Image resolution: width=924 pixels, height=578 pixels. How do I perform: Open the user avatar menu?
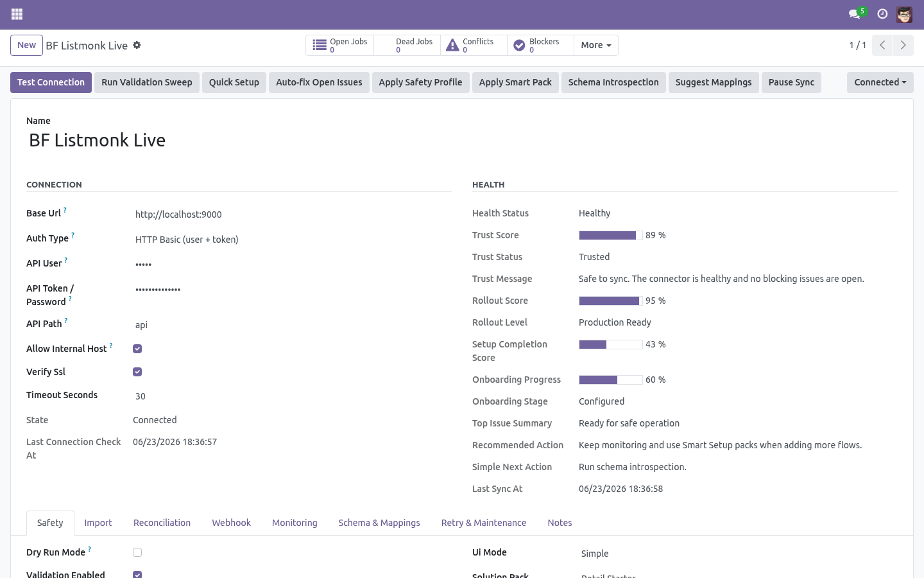coord(904,14)
